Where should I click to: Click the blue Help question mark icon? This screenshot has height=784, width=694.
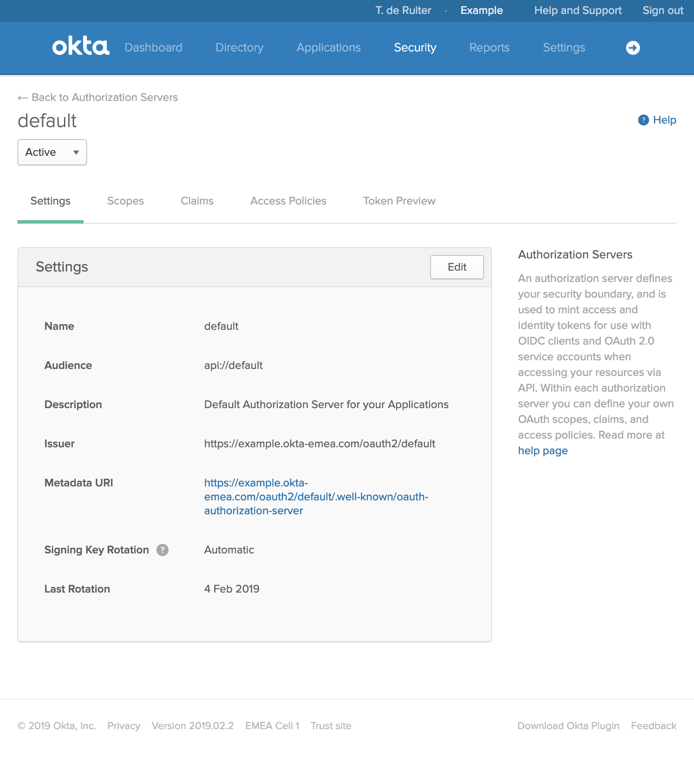pos(643,120)
